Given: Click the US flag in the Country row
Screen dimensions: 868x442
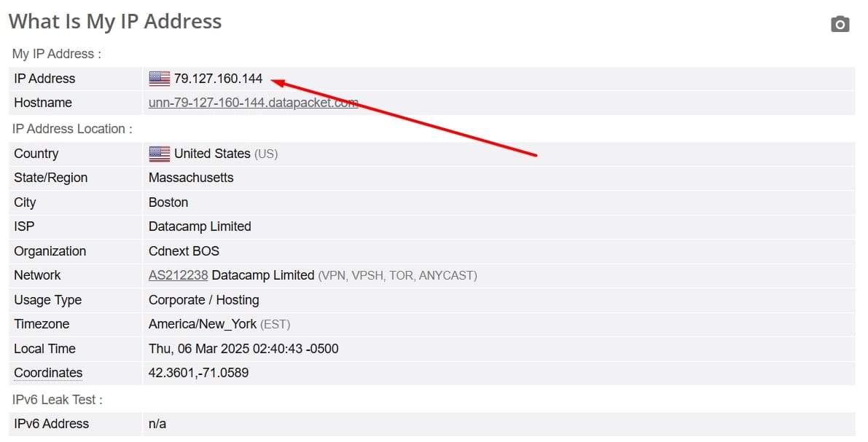Looking at the screenshot, I should [x=160, y=154].
